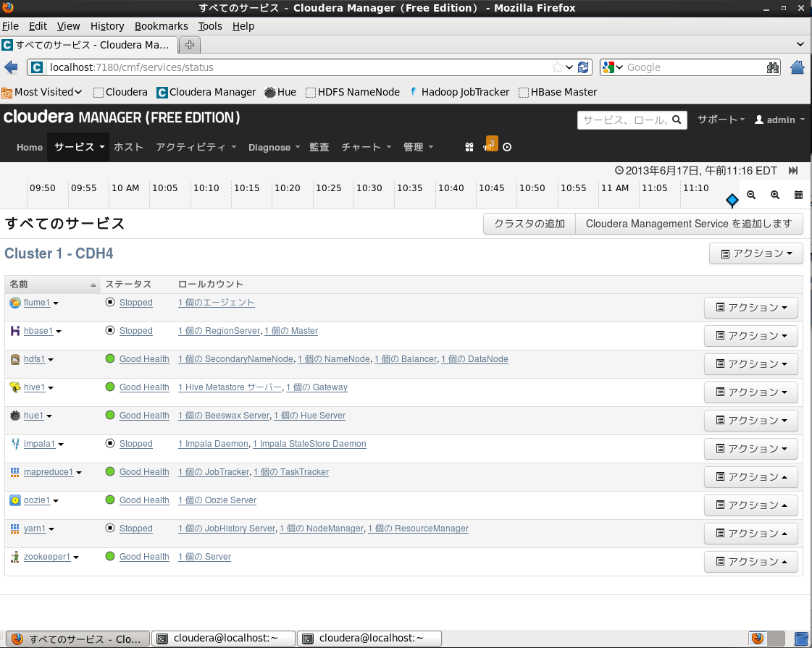Open the 1 個の NameNode link

tap(334, 359)
